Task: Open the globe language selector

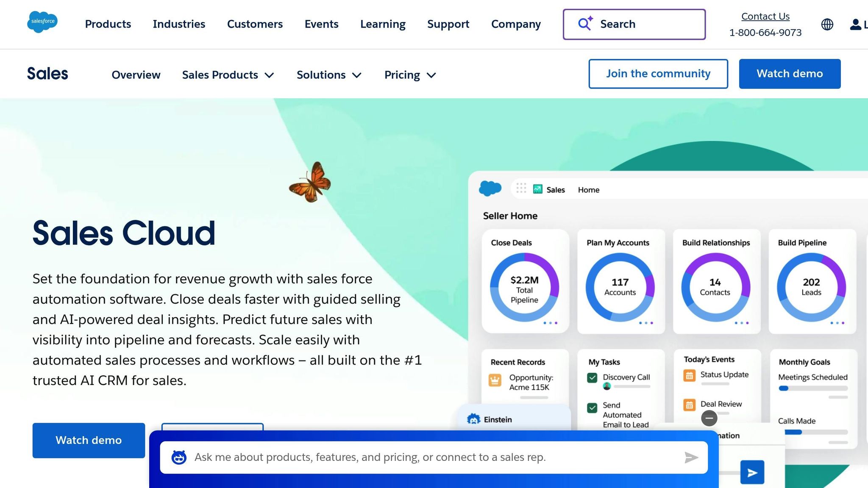Action: point(827,24)
